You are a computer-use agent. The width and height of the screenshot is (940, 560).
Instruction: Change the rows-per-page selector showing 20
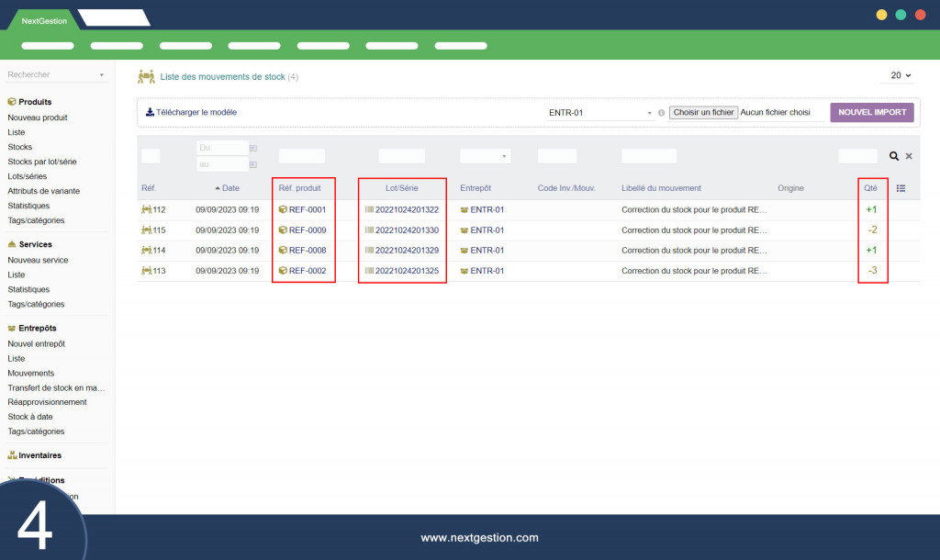[900, 76]
